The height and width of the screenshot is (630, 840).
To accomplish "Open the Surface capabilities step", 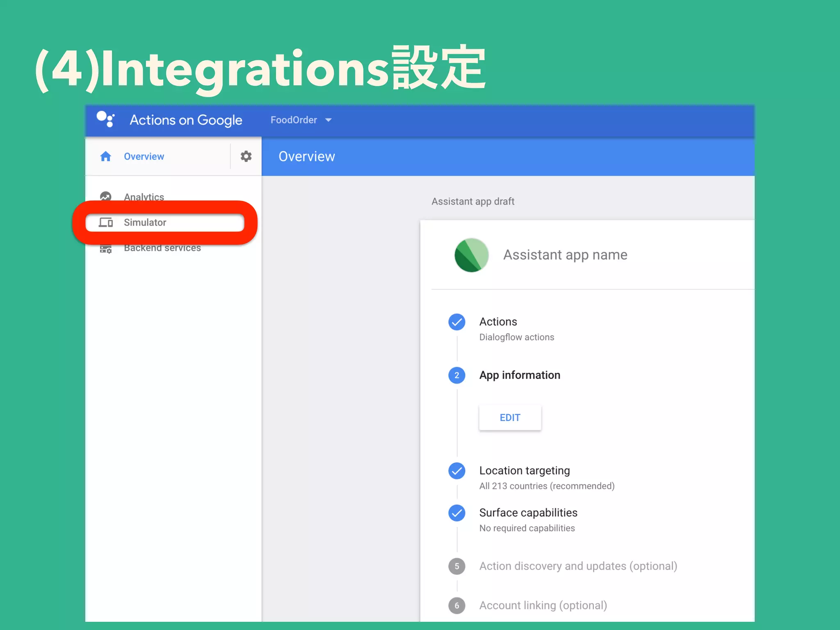I will point(528,513).
